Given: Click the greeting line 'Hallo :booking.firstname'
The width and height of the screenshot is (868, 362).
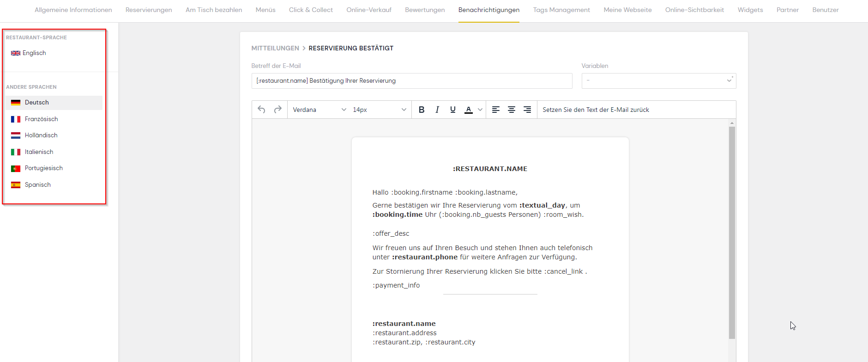Looking at the screenshot, I should click(x=445, y=192).
